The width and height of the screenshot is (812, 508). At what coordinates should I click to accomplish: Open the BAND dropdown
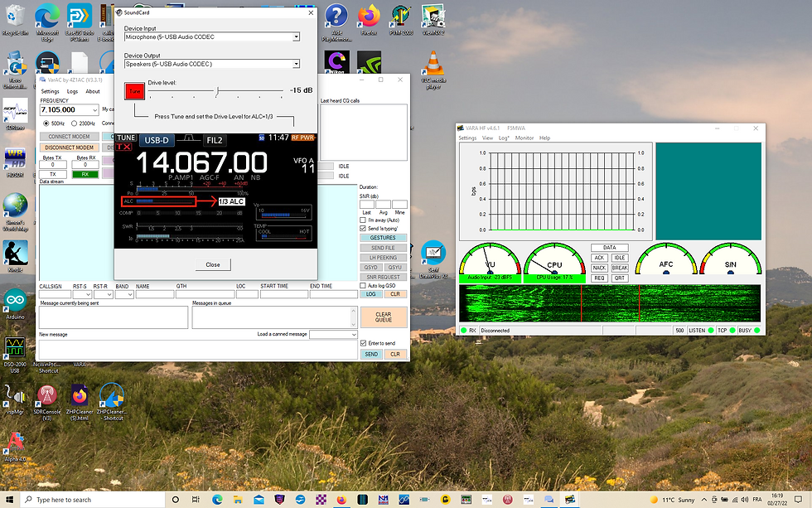pos(129,294)
